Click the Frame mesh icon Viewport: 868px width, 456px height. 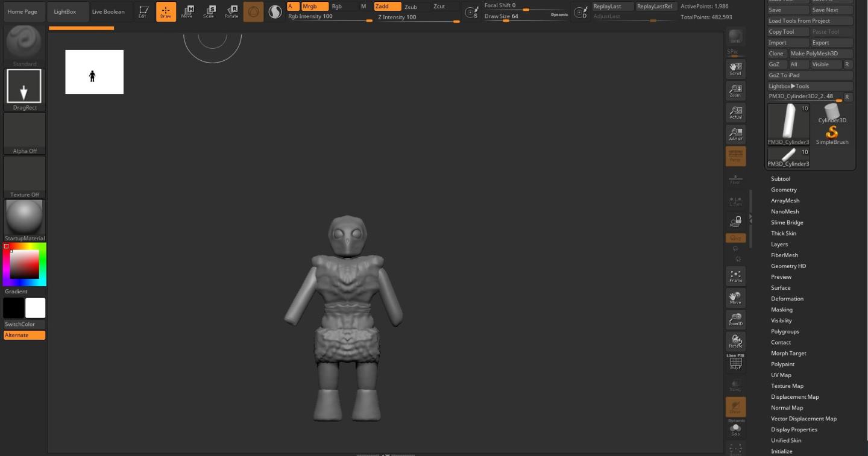(x=735, y=276)
